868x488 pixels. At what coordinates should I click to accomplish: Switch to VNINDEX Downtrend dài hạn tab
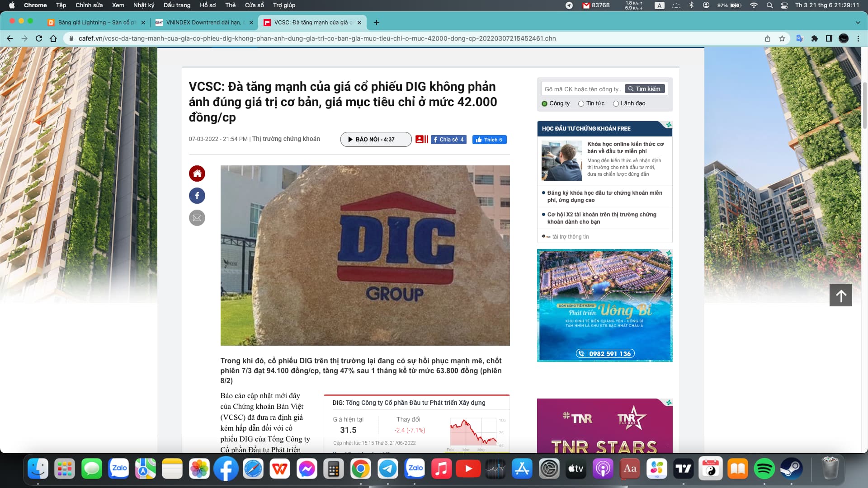(x=204, y=23)
